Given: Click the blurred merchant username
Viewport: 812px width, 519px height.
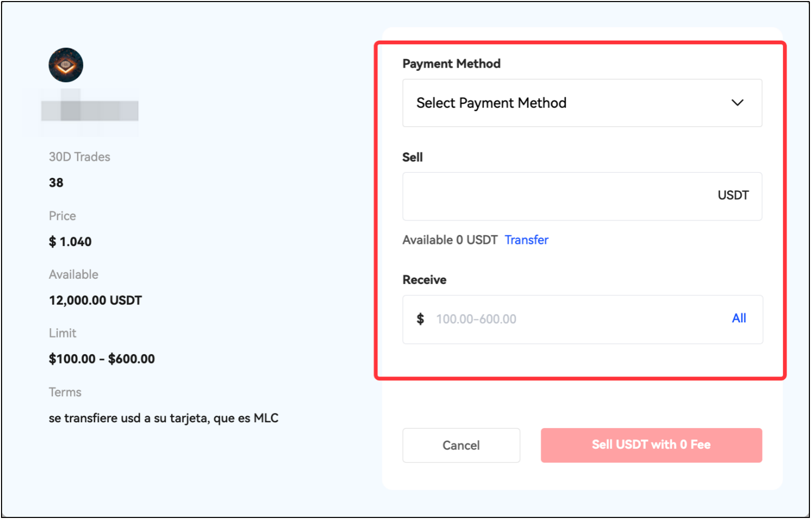Looking at the screenshot, I should (90, 110).
